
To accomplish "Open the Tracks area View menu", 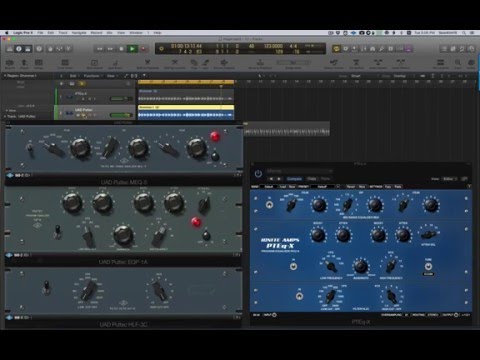I will coord(111,76).
